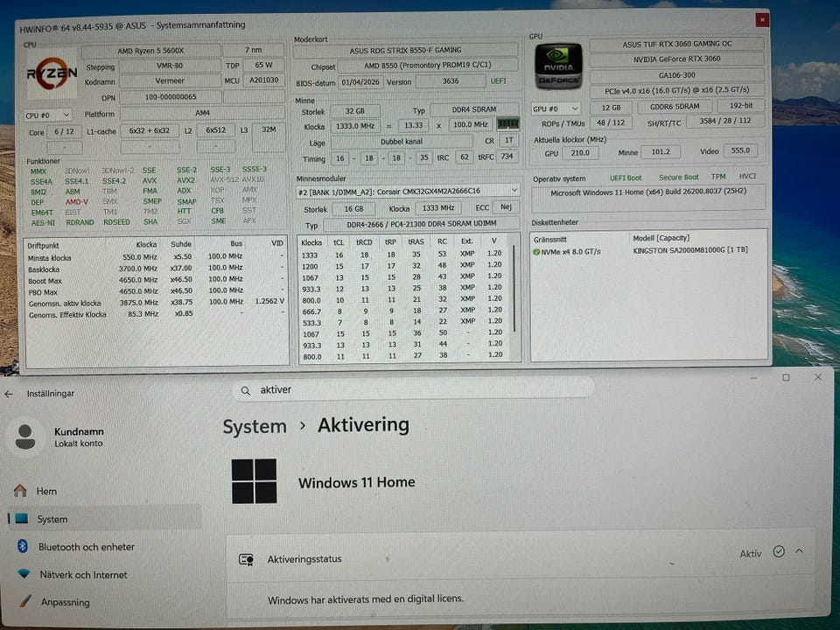The width and height of the screenshot is (840, 630).
Task: Click the Kundnamn profile avatar
Action: 26,437
